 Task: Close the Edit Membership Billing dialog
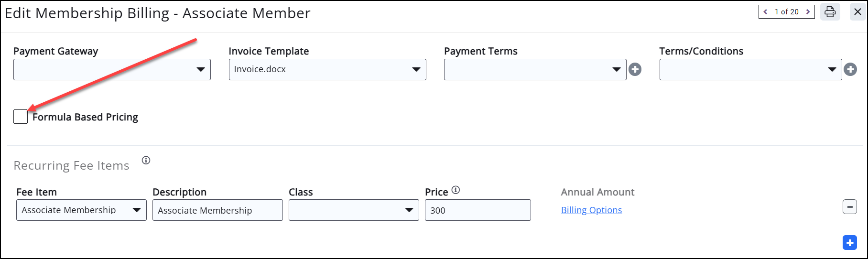click(857, 12)
